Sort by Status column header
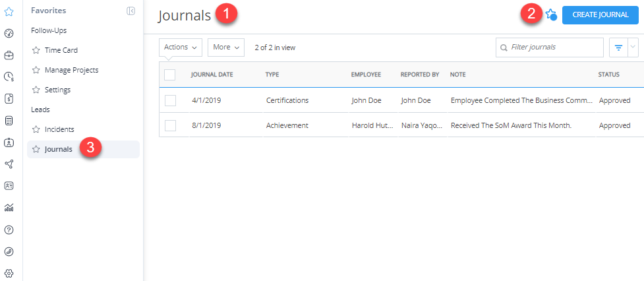644x281 pixels. coord(608,75)
